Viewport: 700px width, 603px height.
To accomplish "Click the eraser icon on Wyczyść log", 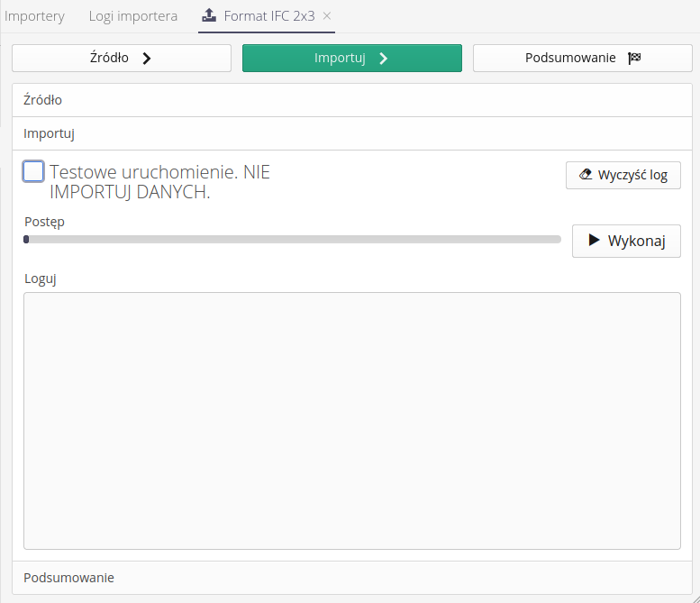I will click(x=586, y=175).
